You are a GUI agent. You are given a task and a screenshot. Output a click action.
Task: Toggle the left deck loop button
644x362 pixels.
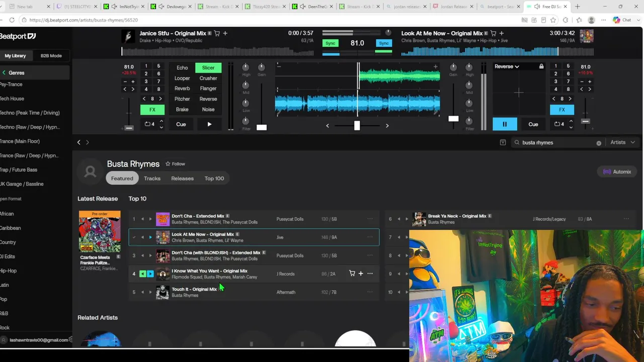149,124
